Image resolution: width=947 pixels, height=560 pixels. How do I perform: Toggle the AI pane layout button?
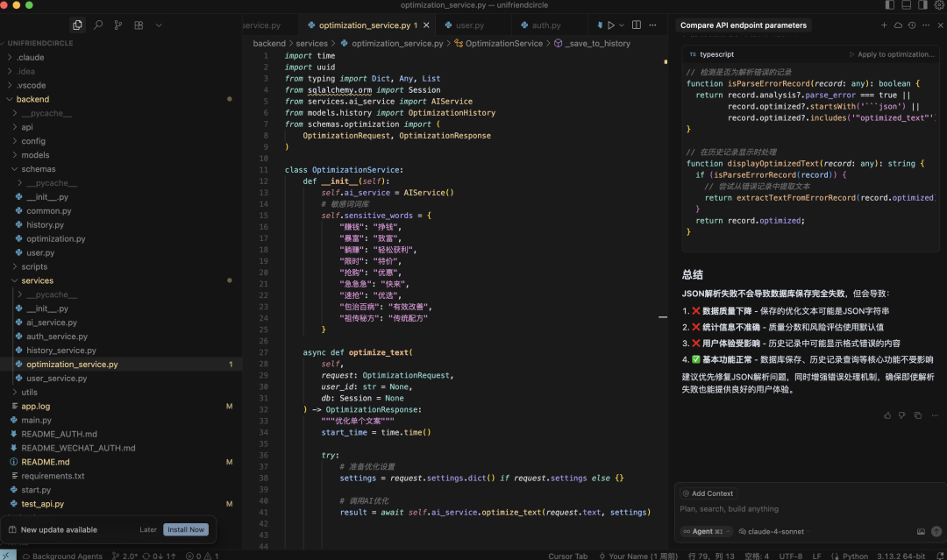point(922,5)
